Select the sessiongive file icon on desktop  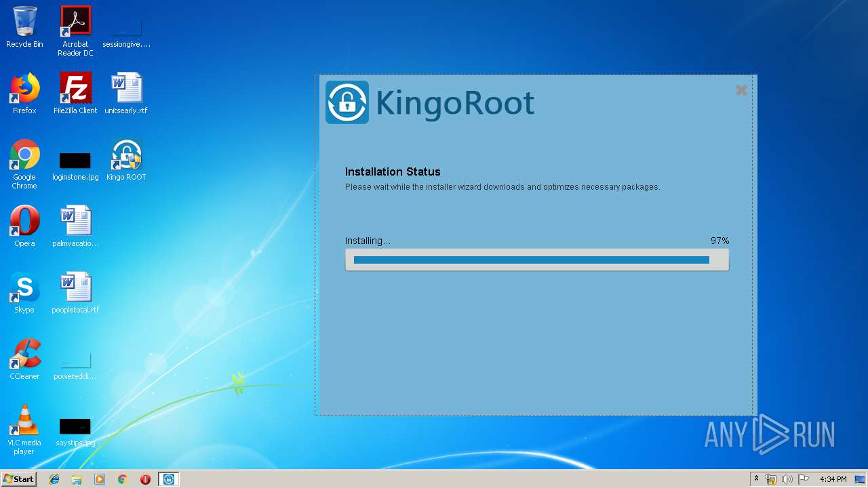[126, 30]
